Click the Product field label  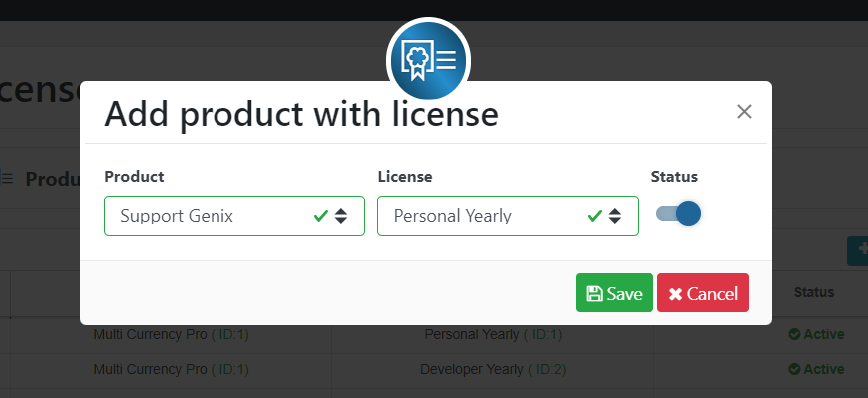tap(134, 176)
